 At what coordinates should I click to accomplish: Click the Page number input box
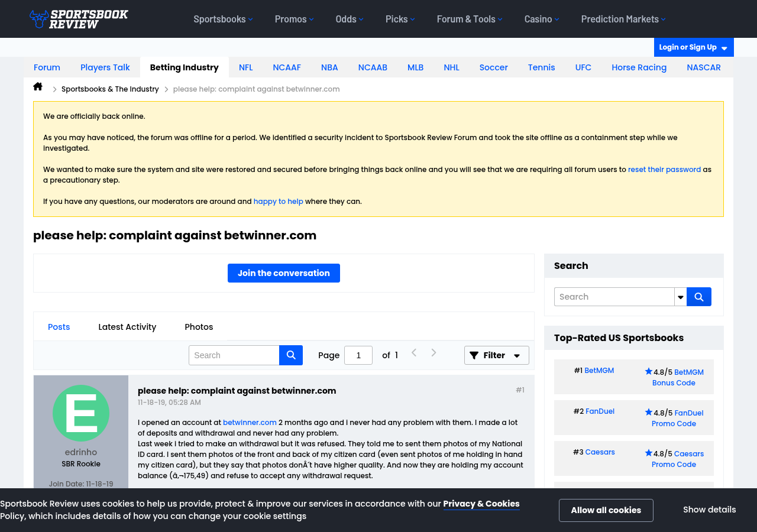click(358, 355)
